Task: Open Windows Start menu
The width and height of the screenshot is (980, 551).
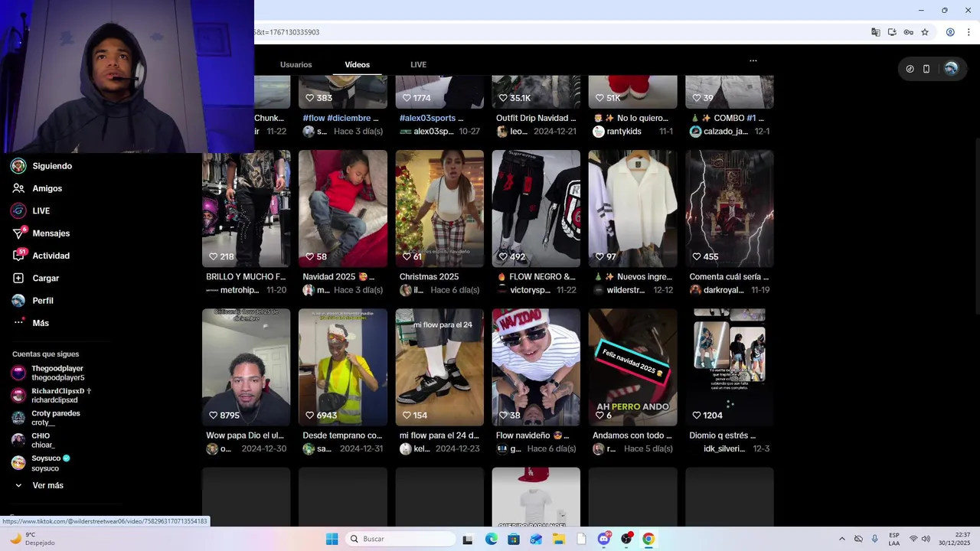Action: (x=332, y=539)
